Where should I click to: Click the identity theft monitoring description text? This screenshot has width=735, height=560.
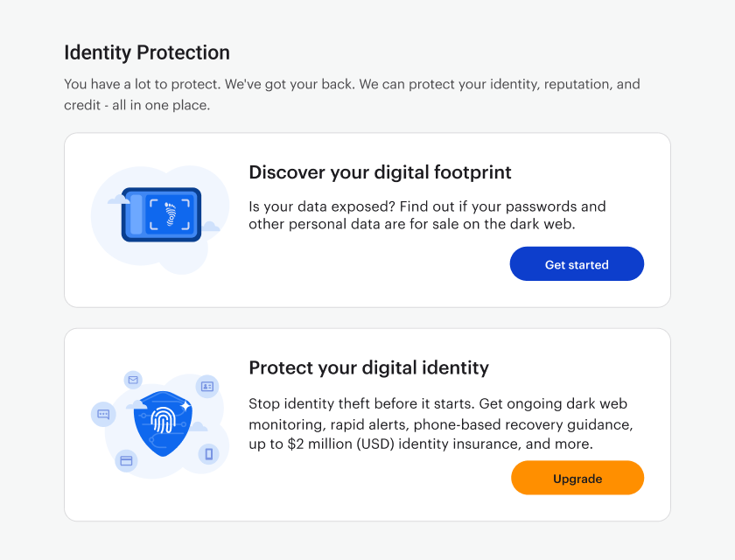click(441, 423)
